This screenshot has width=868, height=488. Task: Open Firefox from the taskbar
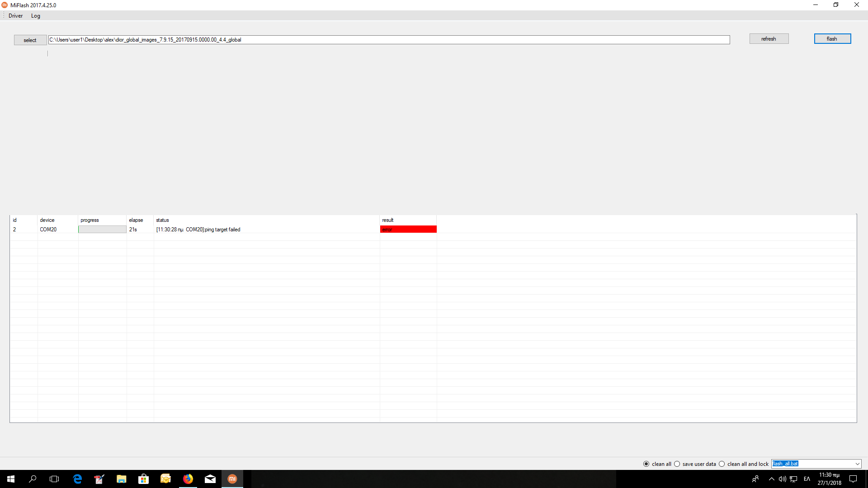188,479
